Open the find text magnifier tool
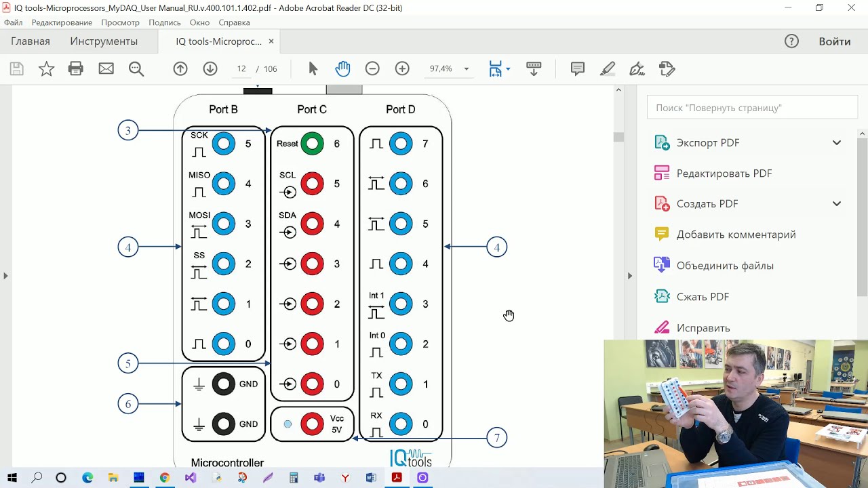Viewport: 868px width, 488px height. click(136, 68)
